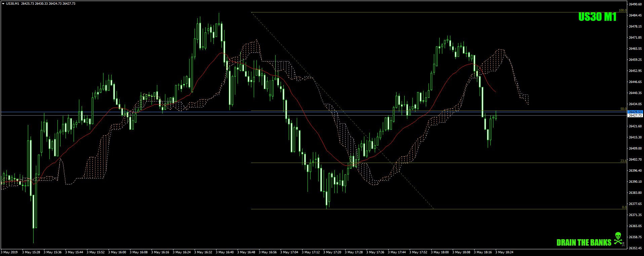Click the green skull and crossbones icon
The image size is (644, 256).
tap(618, 238)
